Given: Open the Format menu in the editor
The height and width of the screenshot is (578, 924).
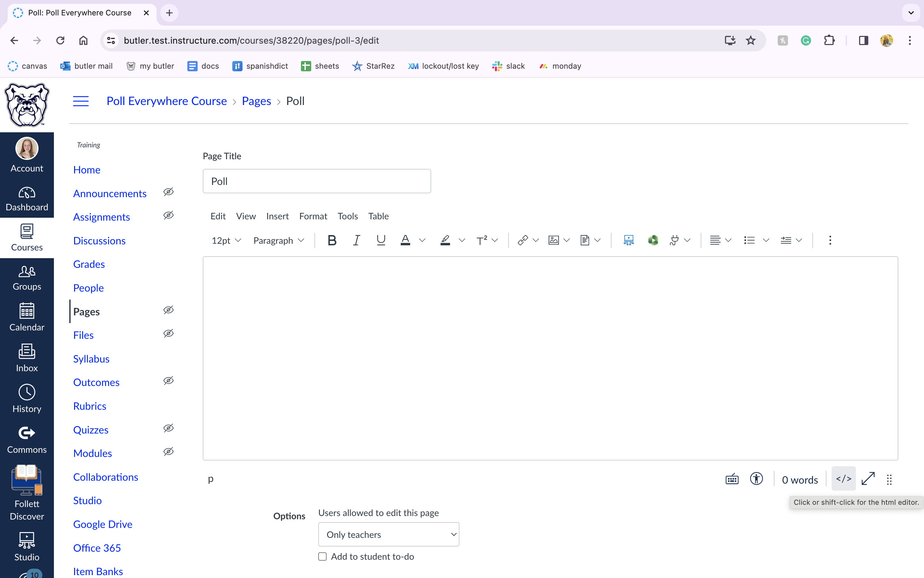Looking at the screenshot, I should 313,216.
